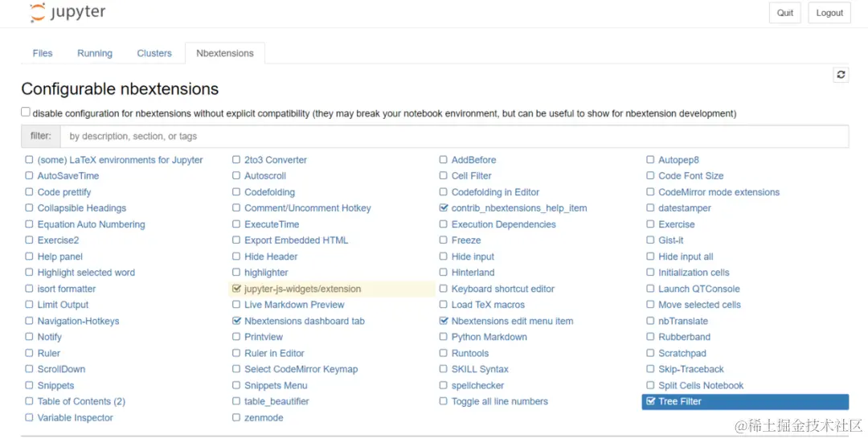
Task: Click the Quit button
Action: (x=785, y=13)
